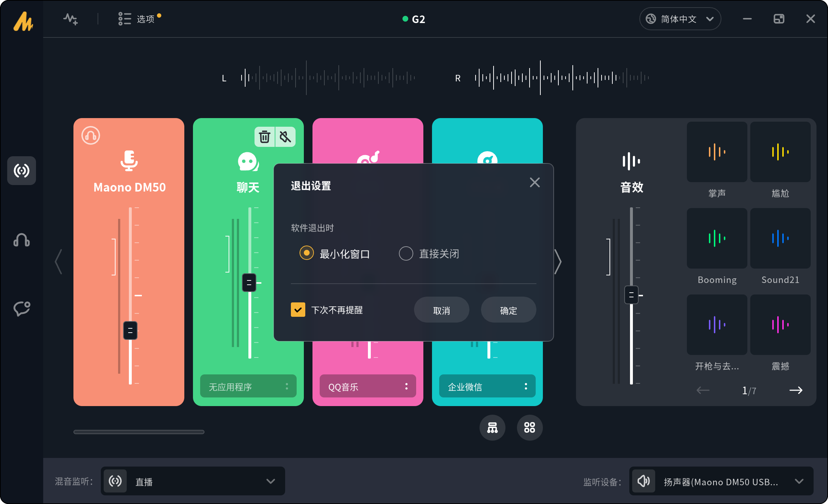Open the QQ音乐 channel's three-dot menu
The width and height of the screenshot is (828, 504).
(x=406, y=386)
